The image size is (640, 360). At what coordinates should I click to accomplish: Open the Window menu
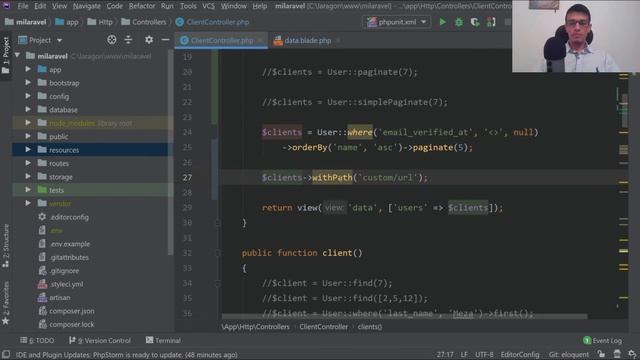(x=233, y=6)
